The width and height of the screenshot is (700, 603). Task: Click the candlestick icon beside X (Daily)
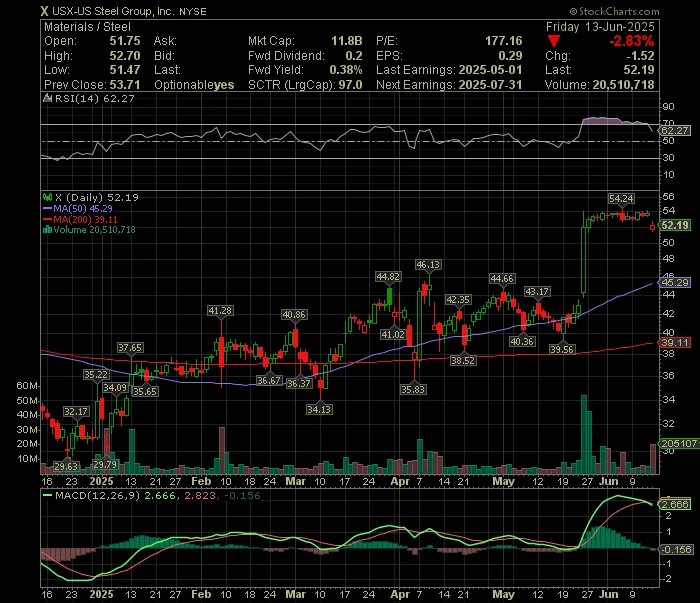click(x=47, y=197)
